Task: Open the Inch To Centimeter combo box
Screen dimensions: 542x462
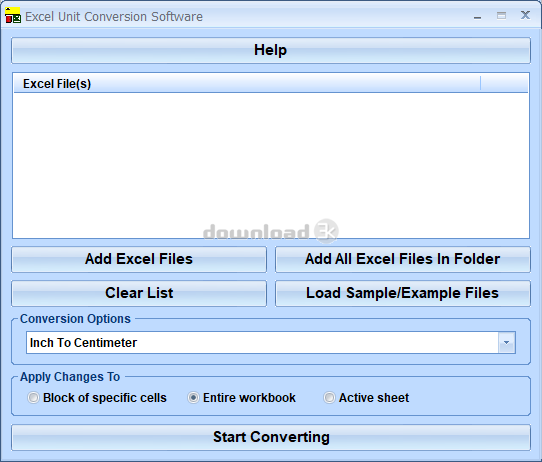Action: (271, 342)
